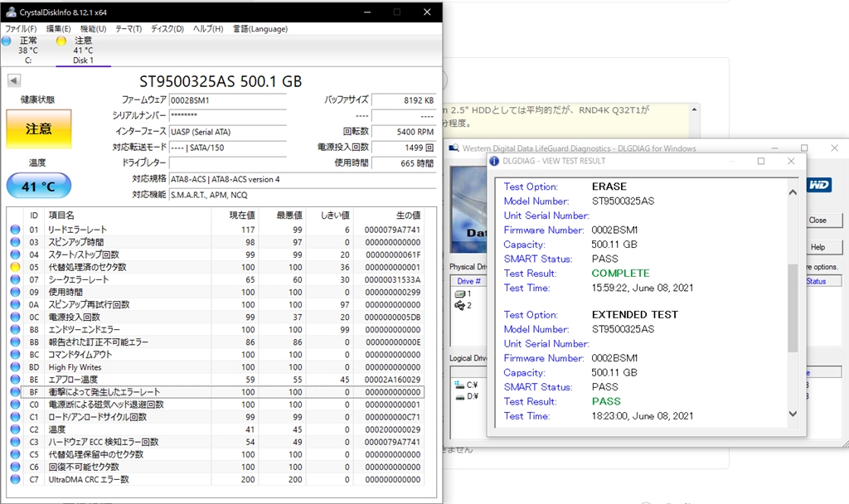The image size is (849, 504).
Task: Click the masked serial number field
Action: pyautogui.click(x=227, y=116)
